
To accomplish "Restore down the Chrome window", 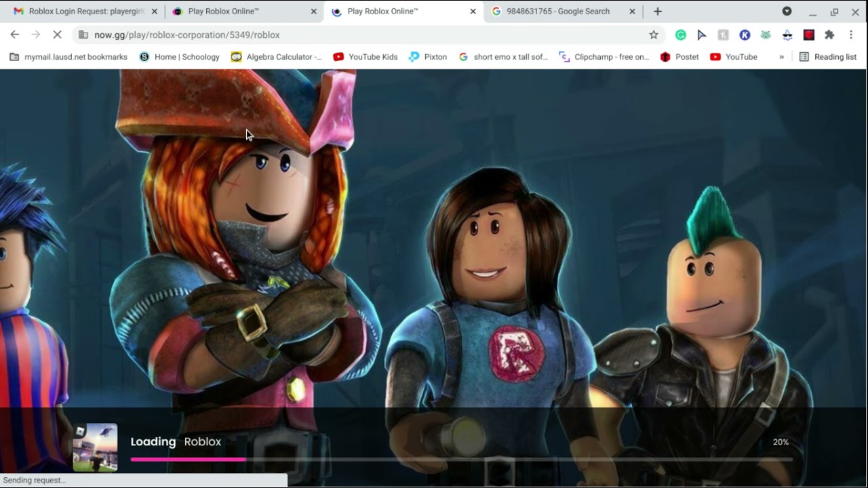I will coord(834,12).
